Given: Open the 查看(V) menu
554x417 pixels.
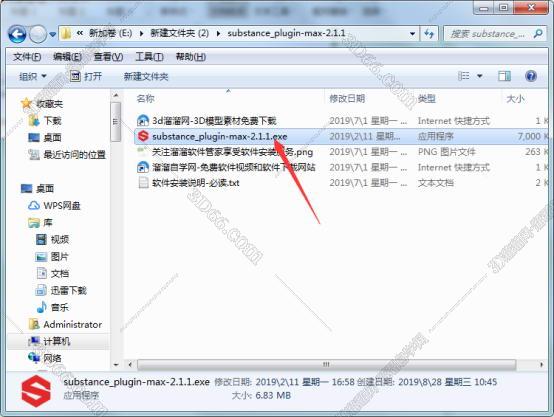Looking at the screenshot, I should click(x=108, y=57).
